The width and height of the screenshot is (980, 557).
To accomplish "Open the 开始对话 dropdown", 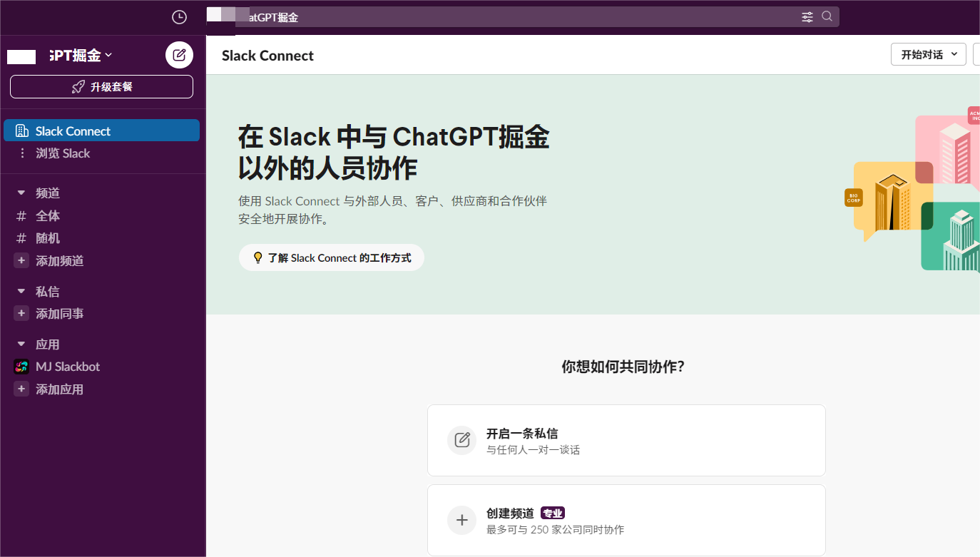I will pyautogui.click(x=928, y=54).
